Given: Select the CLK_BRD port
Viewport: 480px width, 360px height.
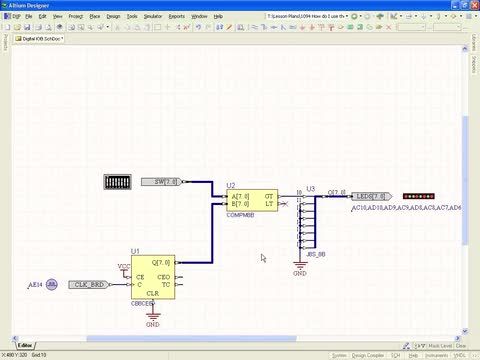Looking at the screenshot, I should (89, 285).
